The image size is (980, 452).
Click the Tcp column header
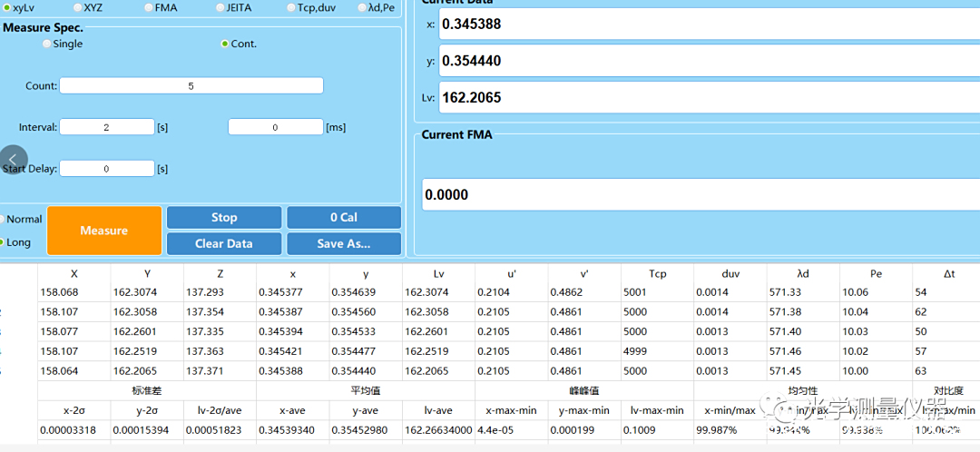click(657, 273)
